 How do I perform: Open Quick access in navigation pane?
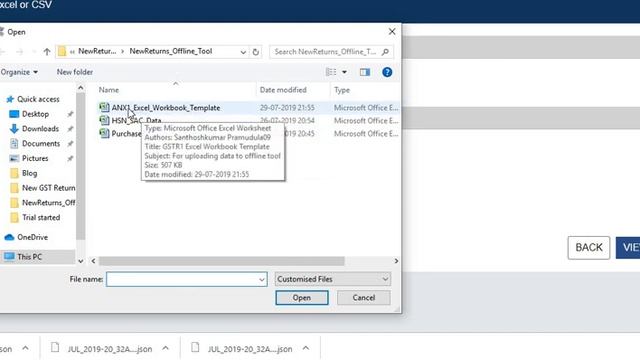pyautogui.click(x=38, y=99)
